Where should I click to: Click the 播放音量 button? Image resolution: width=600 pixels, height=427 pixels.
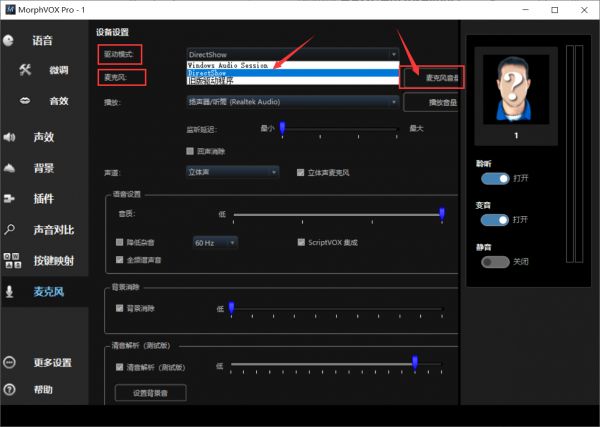(431, 103)
